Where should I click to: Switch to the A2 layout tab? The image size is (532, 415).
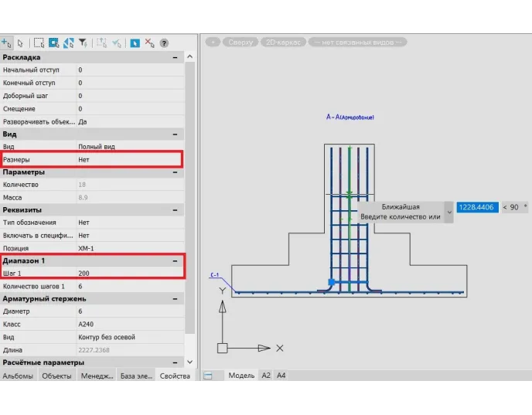265,376
